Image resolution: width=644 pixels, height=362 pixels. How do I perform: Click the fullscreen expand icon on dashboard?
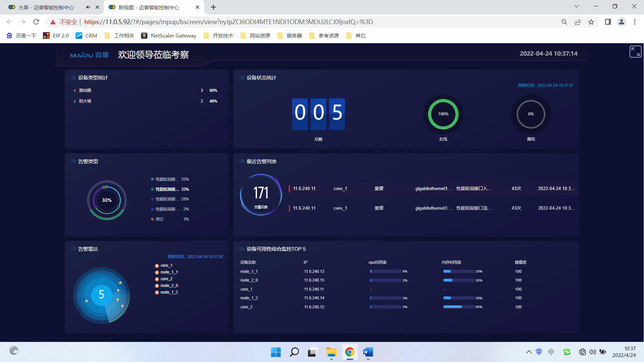pyautogui.click(x=635, y=52)
